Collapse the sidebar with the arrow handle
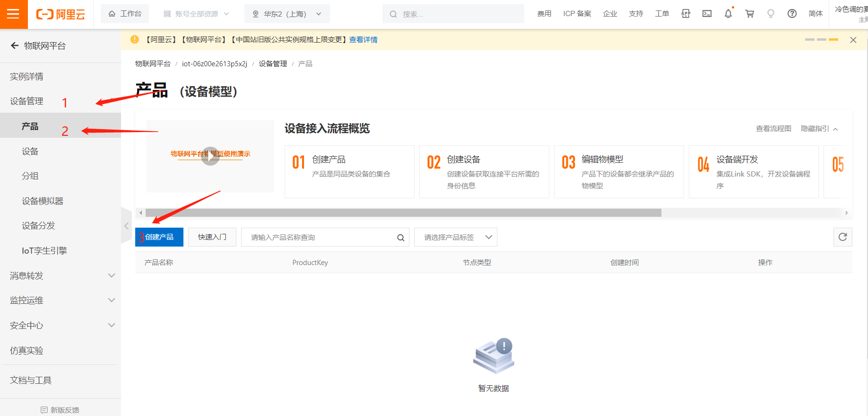The image size is (868, 416). (126, 226)
